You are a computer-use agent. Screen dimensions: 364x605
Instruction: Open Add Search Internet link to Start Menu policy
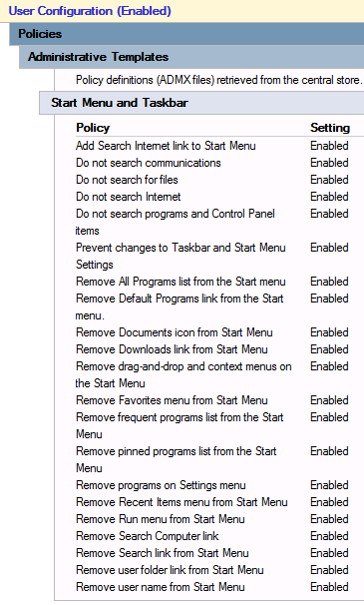tap(166, 146)
